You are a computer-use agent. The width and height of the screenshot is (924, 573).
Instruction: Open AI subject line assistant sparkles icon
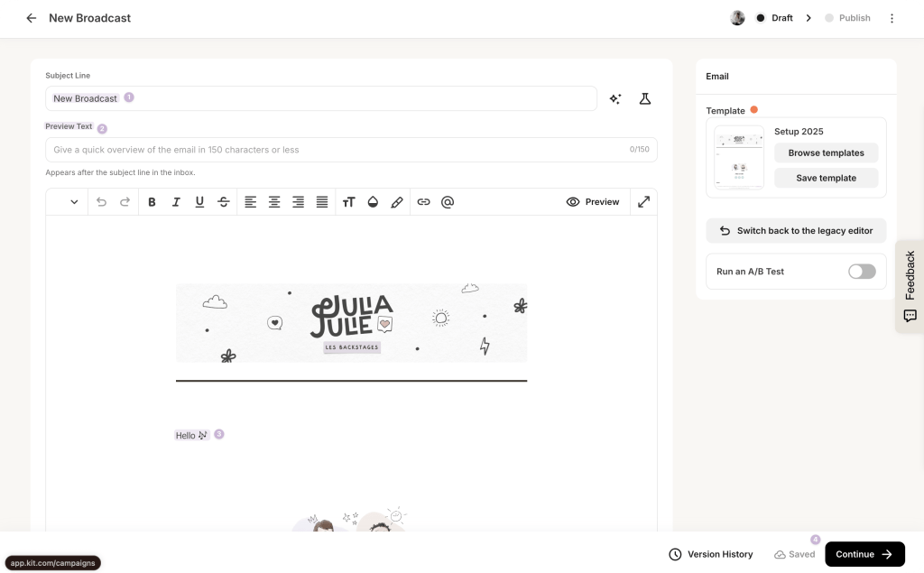(x=615, y=98)
